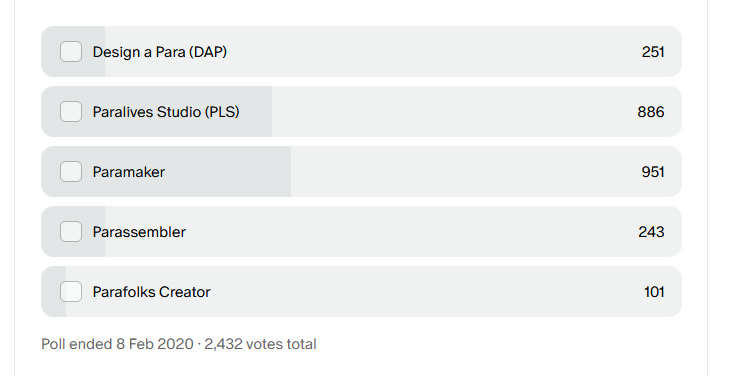Click the 251 vote count
Screen dimensions: 741x376
pyautogui.click(x=653, y=52)
